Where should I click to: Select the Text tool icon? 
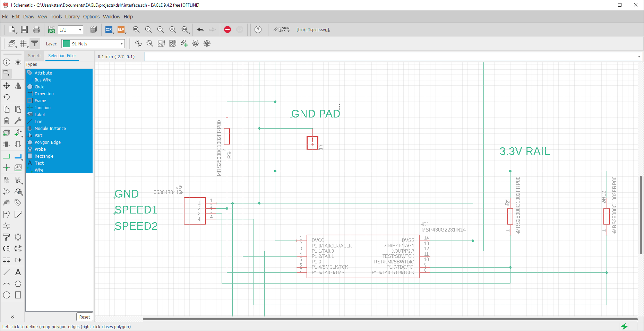click(x=18, y=272)
